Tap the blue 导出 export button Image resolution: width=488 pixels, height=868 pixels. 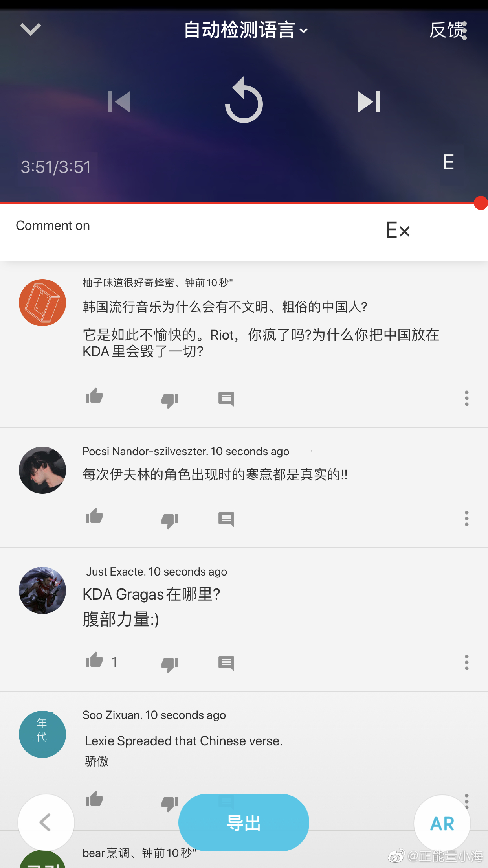coord(244,822)
